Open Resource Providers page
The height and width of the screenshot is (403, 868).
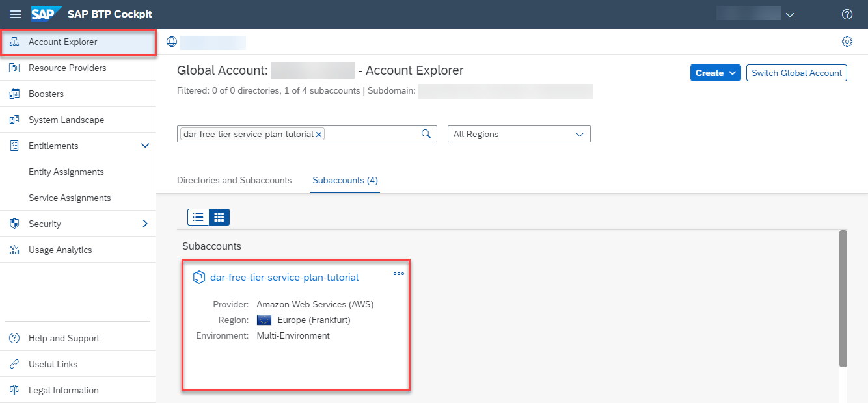coord(78,68)
